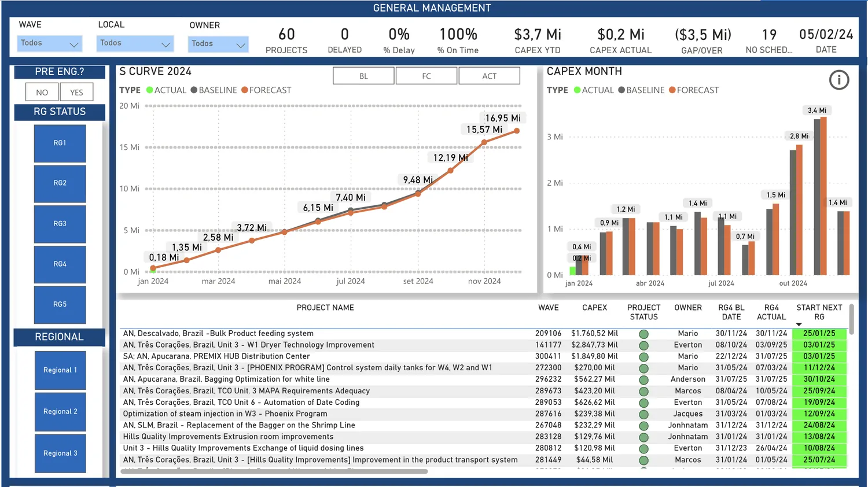Click the START NEXT RG sort arrow
This screenshot has height=487, width=868.
point(799,324)
